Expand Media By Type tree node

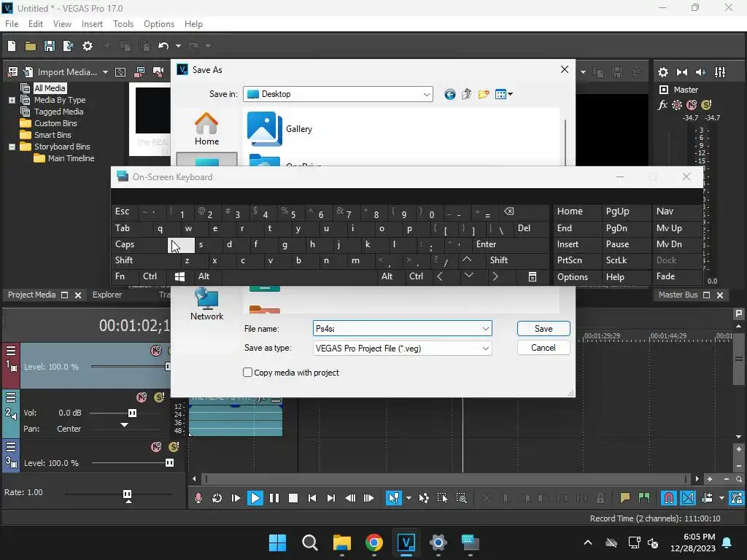point(12,101)
